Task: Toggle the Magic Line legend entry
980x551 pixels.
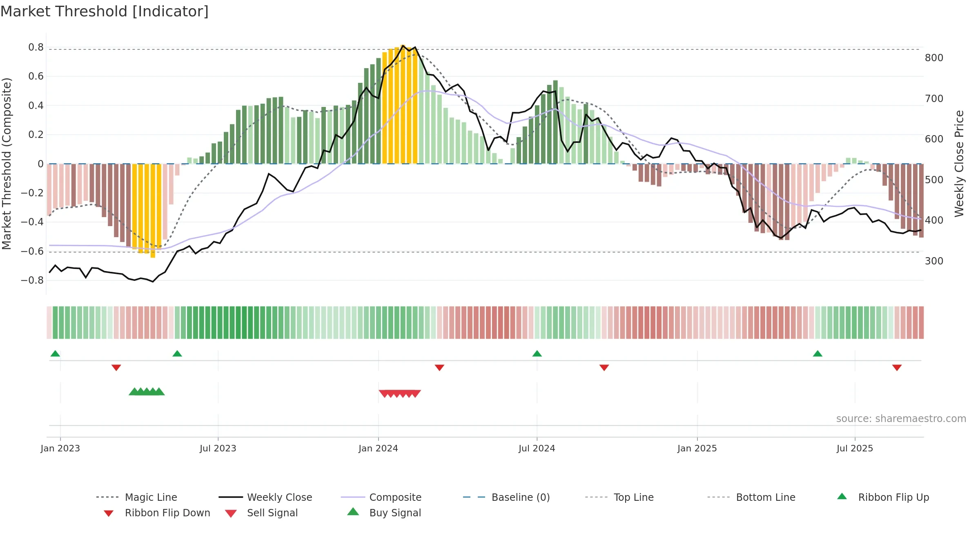Action: 137,497
